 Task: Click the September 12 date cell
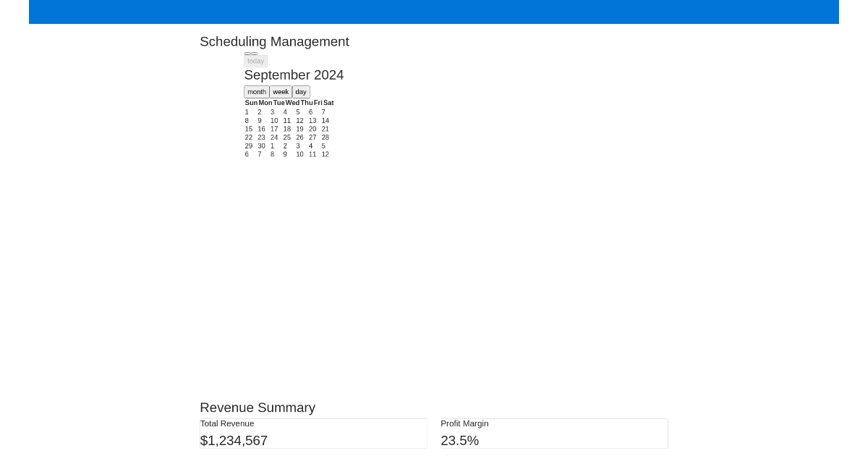[x=299, y=120]
